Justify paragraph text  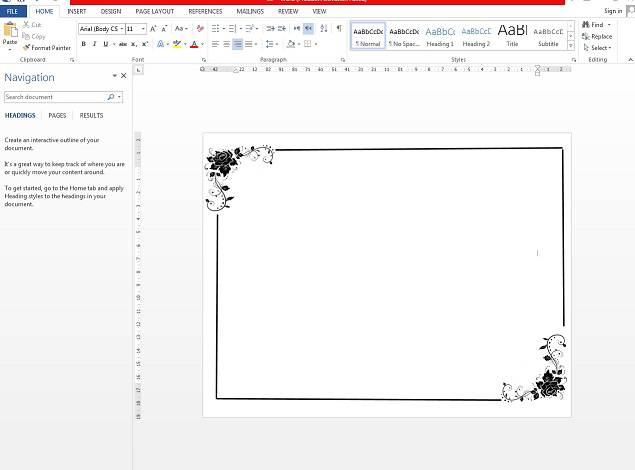[x=249, y=44]
